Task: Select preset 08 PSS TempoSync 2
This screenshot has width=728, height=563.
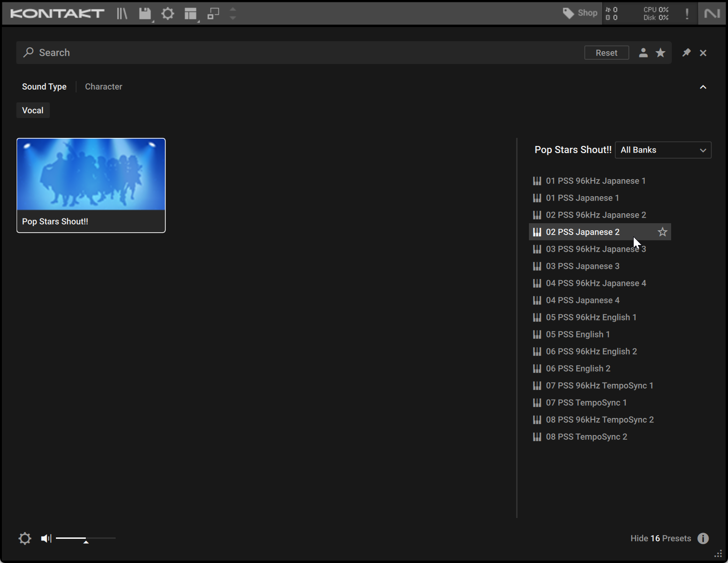Action: click(600, 436)
